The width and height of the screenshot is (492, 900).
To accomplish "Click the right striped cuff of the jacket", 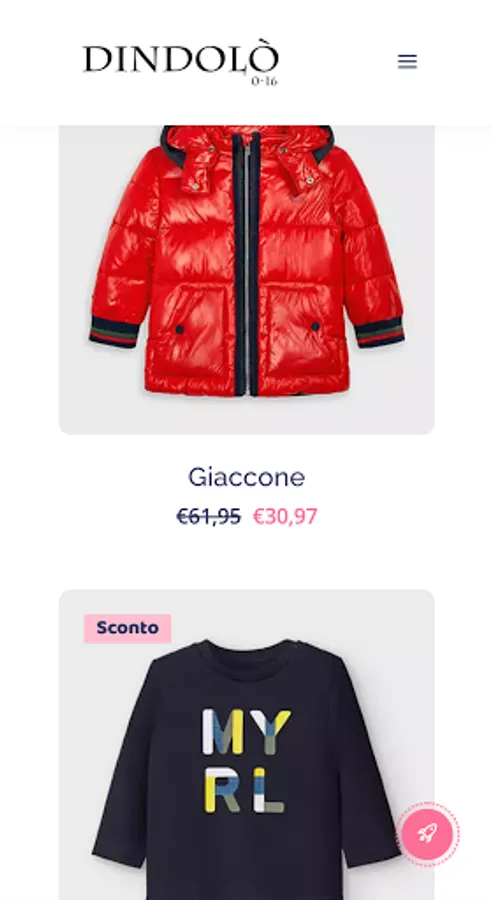I will (x=379, y=332).
